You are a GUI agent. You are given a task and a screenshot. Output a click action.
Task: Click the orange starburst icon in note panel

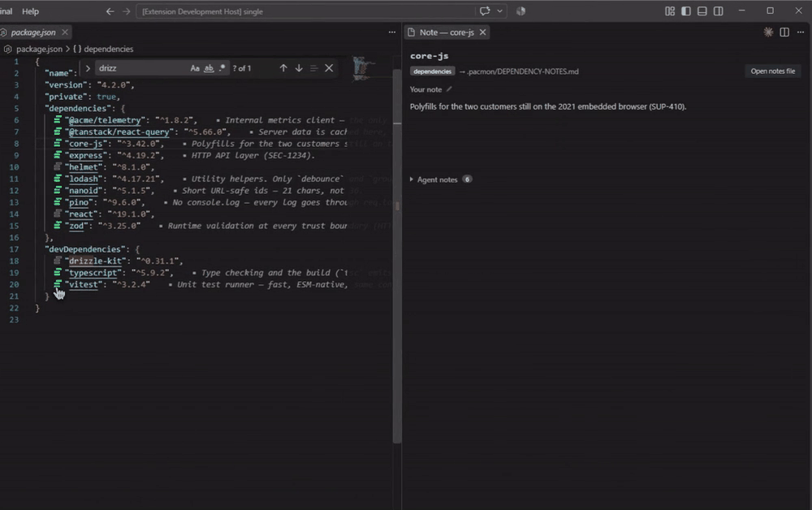coord(768,32)
